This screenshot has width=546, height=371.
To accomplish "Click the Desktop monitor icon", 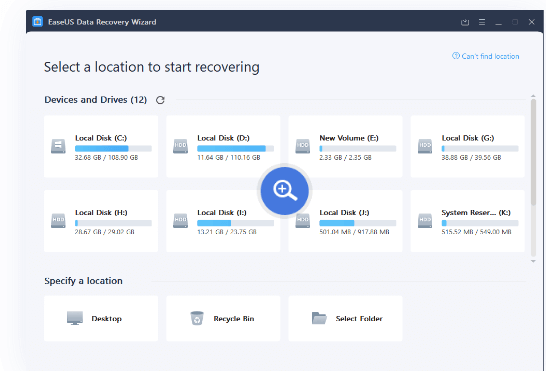I will (75, 318).
